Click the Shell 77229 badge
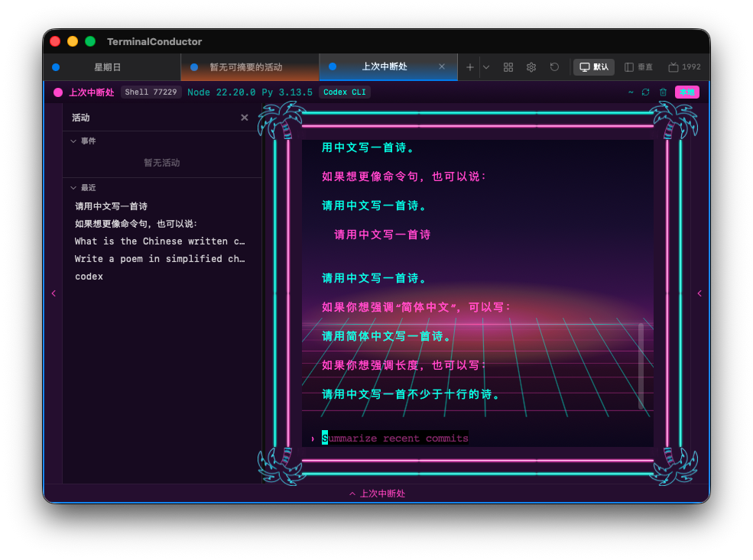Image resolution: width=753 pixels, height=560 pixels. click(151, 92)
